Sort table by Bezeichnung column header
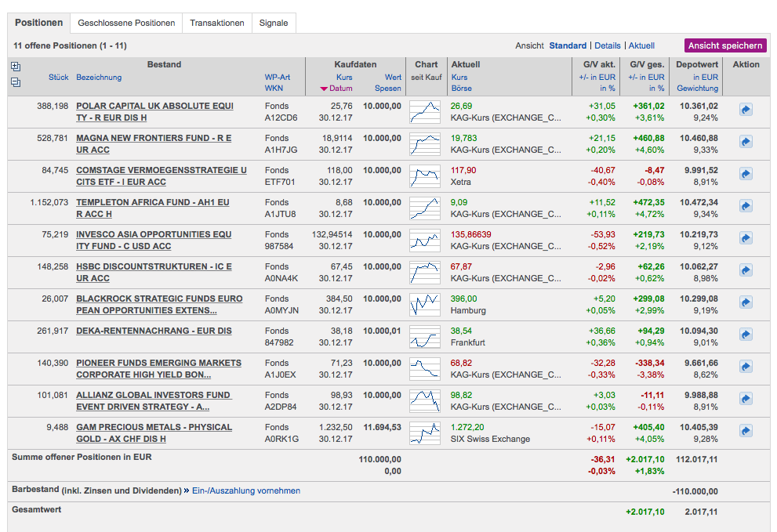This screenshot has width=777, height=532. [x=99, y=78]
